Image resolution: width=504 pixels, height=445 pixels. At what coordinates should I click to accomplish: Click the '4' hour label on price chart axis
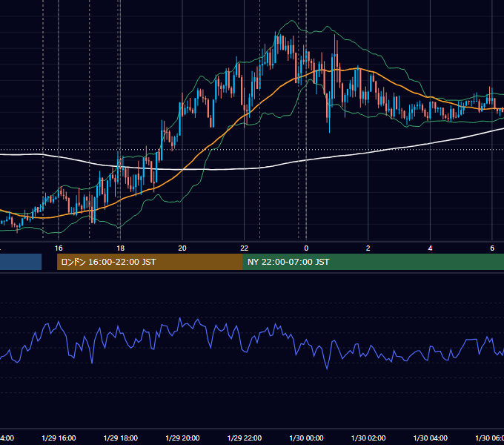tap(430, 248)
